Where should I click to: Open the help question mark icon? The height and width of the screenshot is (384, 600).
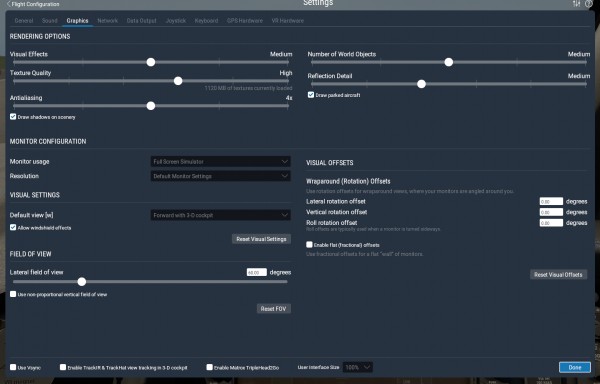pos(589,4)
